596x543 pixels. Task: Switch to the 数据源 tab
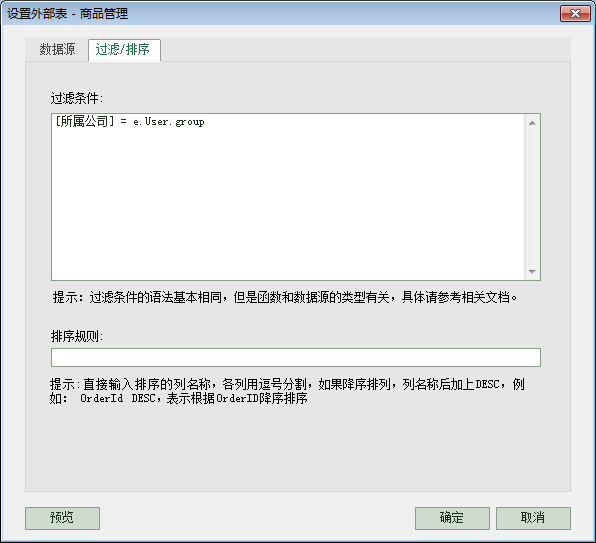(57, 49)
